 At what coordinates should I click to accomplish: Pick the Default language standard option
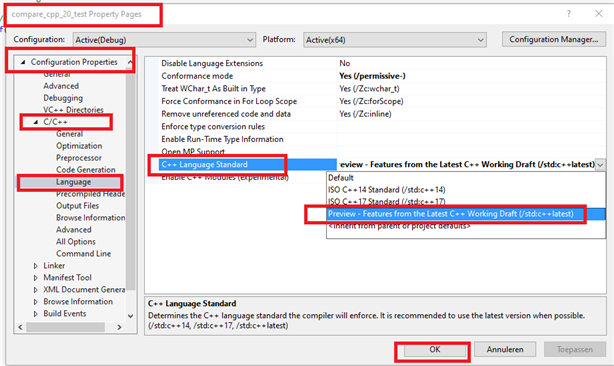pos(341,178)
